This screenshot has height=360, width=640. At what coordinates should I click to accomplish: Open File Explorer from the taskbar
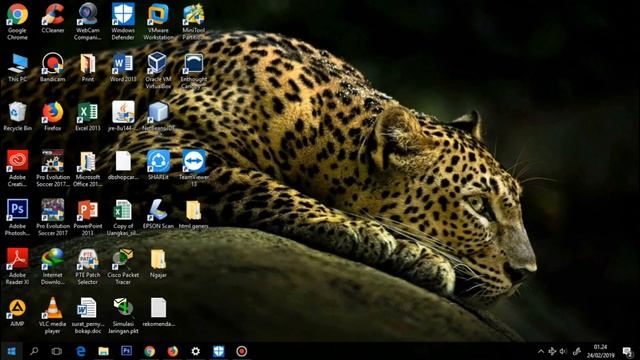[x=104, y=351]
